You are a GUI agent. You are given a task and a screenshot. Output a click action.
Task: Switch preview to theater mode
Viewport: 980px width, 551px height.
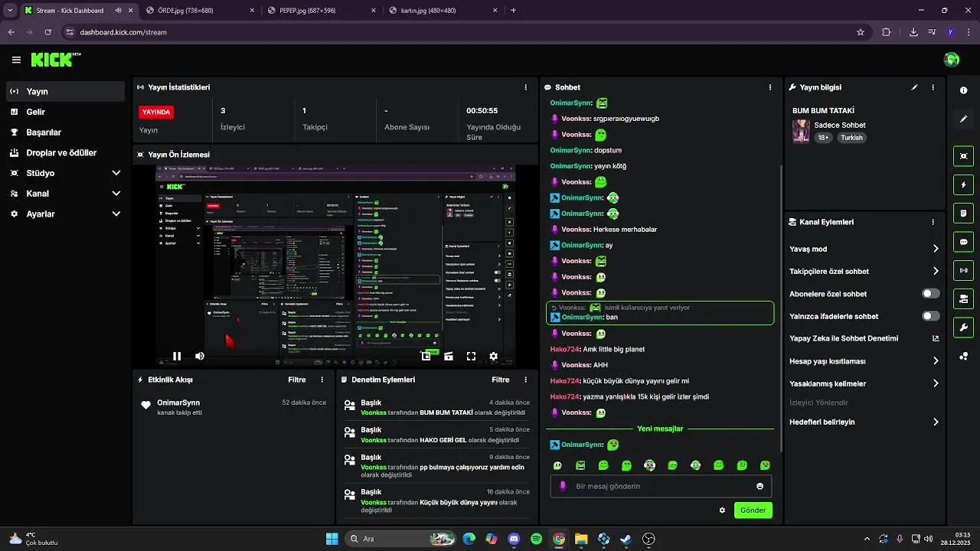click(449, 356)
